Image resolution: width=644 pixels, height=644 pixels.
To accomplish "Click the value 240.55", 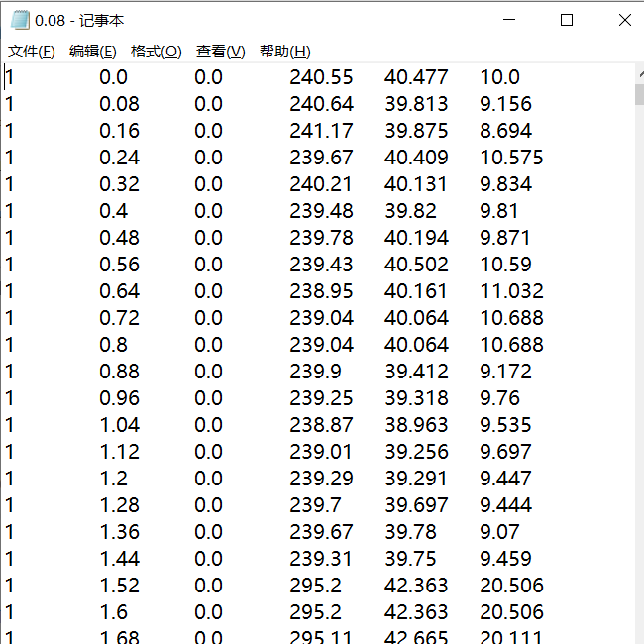I will point(321,77).
